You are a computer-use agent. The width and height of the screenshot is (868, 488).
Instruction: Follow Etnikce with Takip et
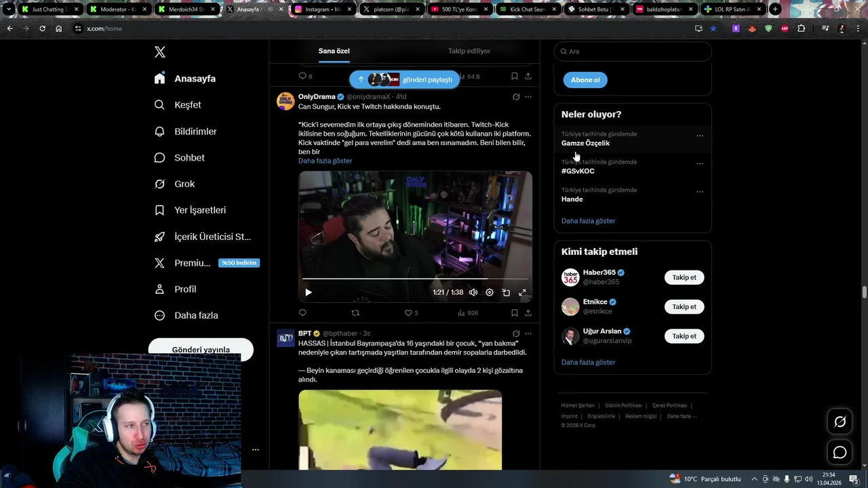(x=684, y=306)
